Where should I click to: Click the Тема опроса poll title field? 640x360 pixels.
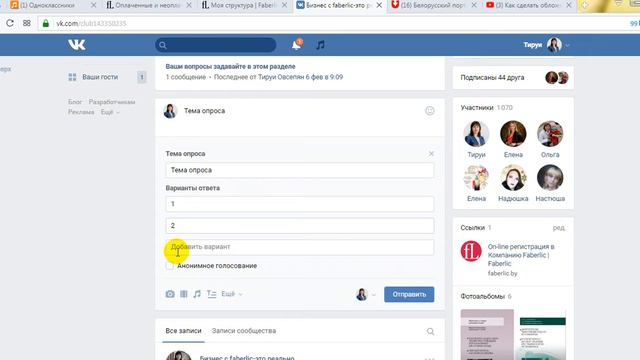point(300,170)
